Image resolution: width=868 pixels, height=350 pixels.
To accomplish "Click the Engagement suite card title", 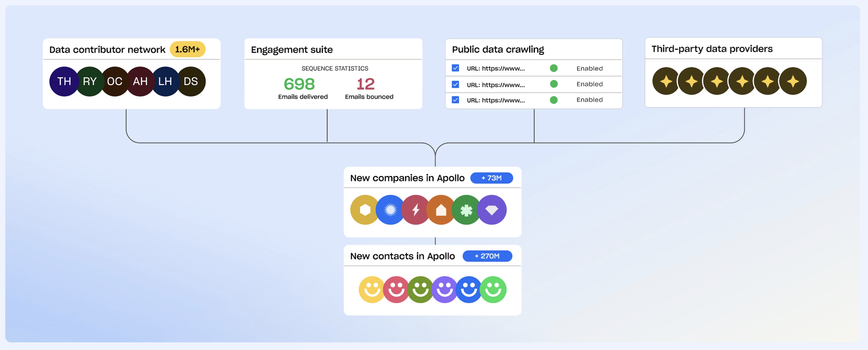I will [292, 50].
